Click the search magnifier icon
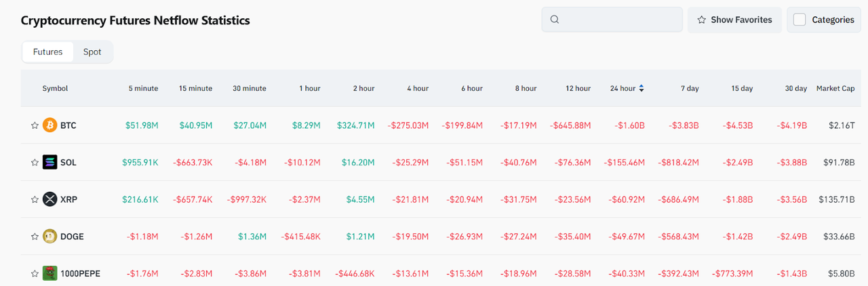Viewport: 868px width, 286px height. [x=555, y=20]
